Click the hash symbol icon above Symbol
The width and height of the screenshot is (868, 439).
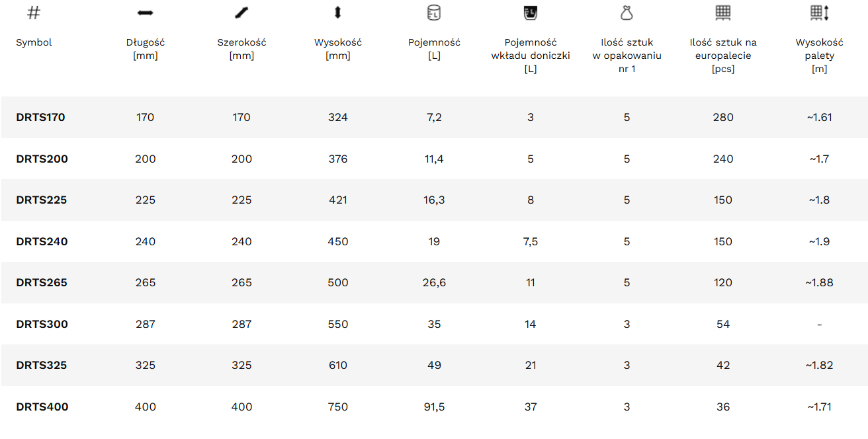(x=34, y=13)
